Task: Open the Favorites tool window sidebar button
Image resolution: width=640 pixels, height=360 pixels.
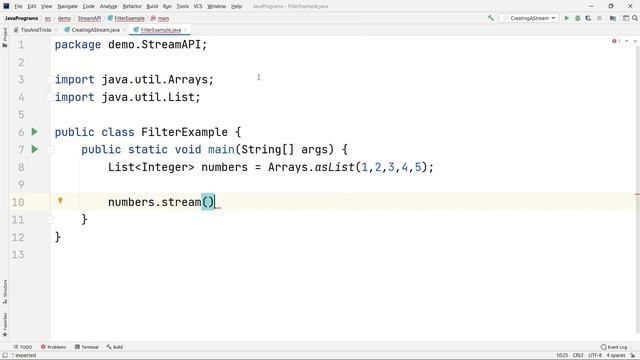Action: click(5, 324)
